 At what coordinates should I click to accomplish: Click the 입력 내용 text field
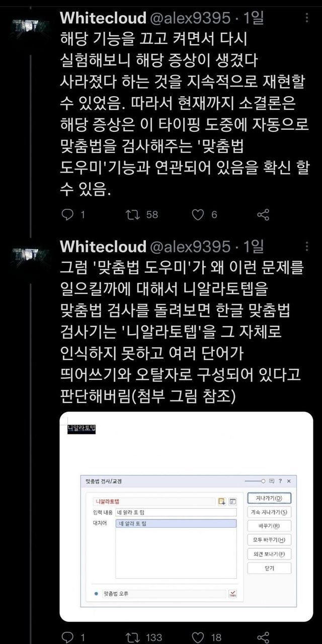[176, 512]
